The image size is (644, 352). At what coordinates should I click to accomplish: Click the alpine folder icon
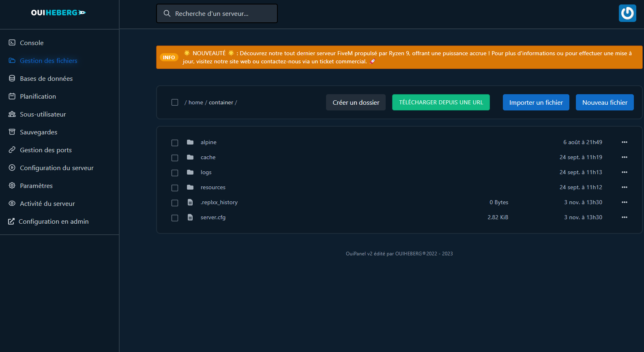click(190, 142)
